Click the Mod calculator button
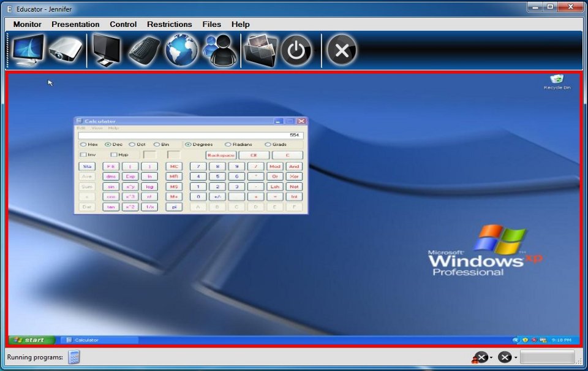 coord(275,166)
